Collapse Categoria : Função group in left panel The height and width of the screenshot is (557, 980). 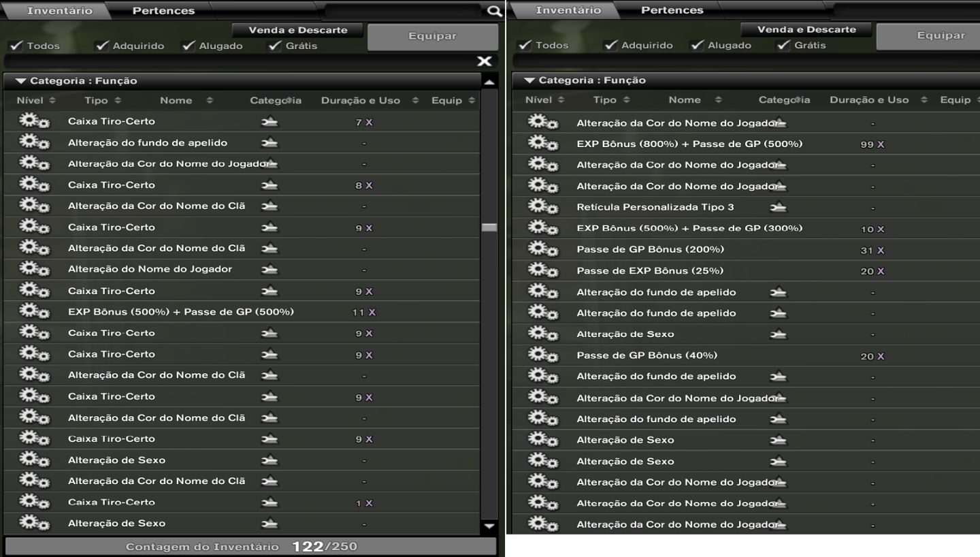click(21, 81)
